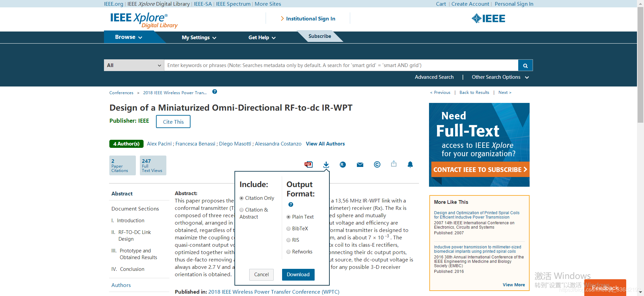The image size is (644, 296).
Task: Open Printed Spiral Coils related paper
Action: pos(477,215)
